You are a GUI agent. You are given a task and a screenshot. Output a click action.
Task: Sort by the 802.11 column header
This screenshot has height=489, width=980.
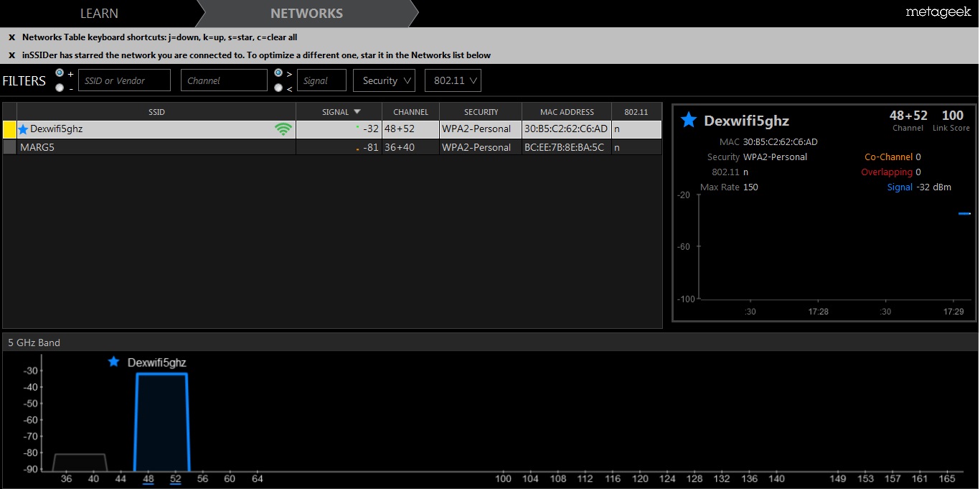[636, 112]
